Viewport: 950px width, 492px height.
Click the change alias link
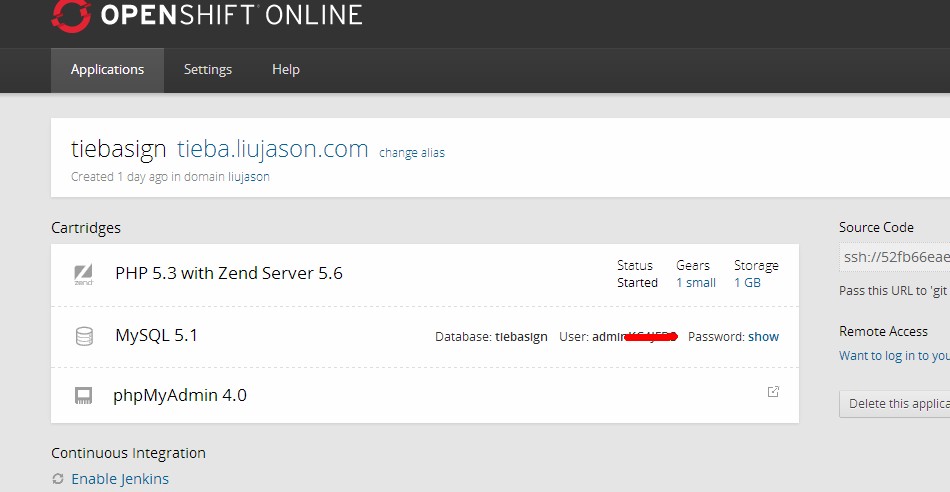[412, 153]
